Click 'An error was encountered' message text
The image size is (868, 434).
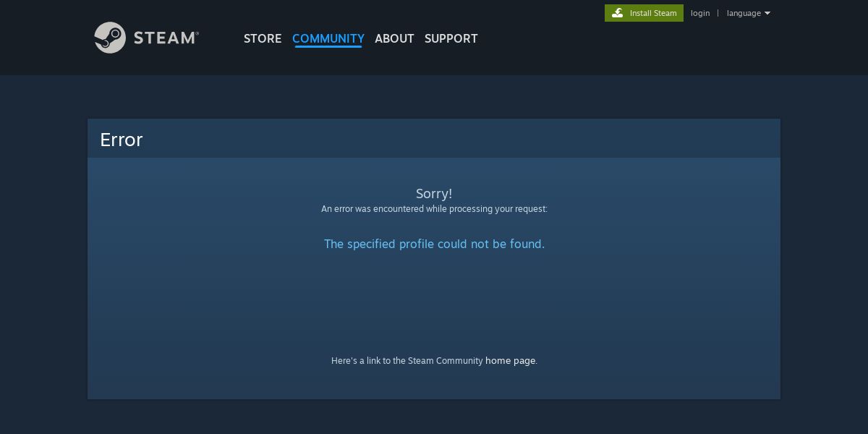434,209
